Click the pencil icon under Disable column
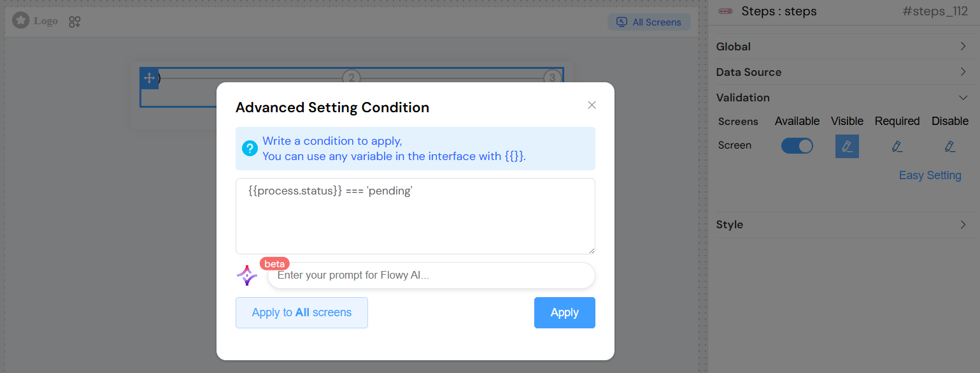 click(950, 146)
